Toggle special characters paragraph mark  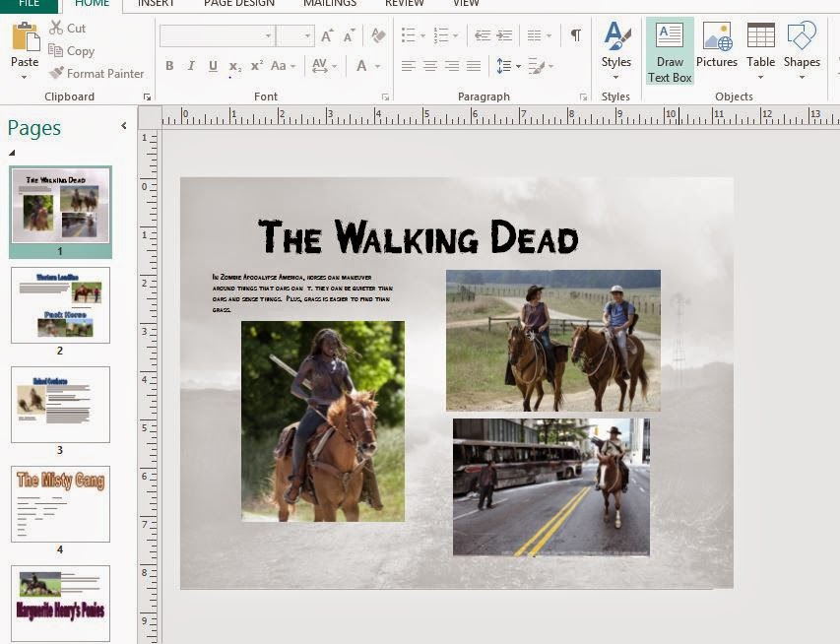[x=575, y=35]
